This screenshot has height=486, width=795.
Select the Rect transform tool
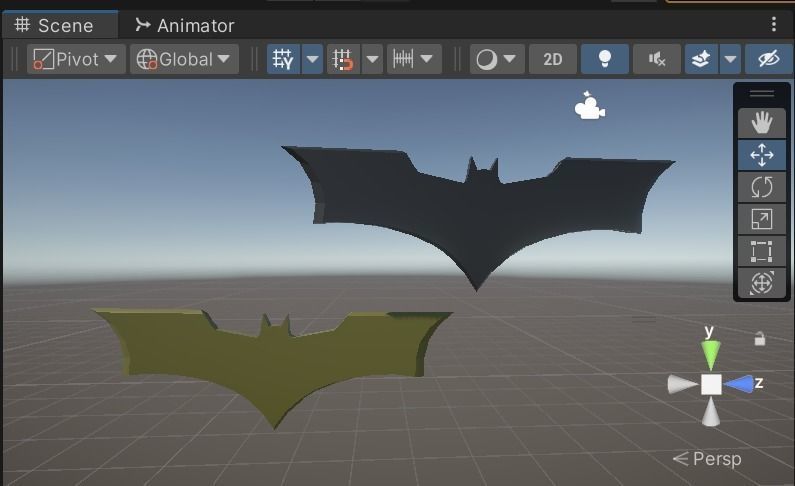(x=762, y=251)
